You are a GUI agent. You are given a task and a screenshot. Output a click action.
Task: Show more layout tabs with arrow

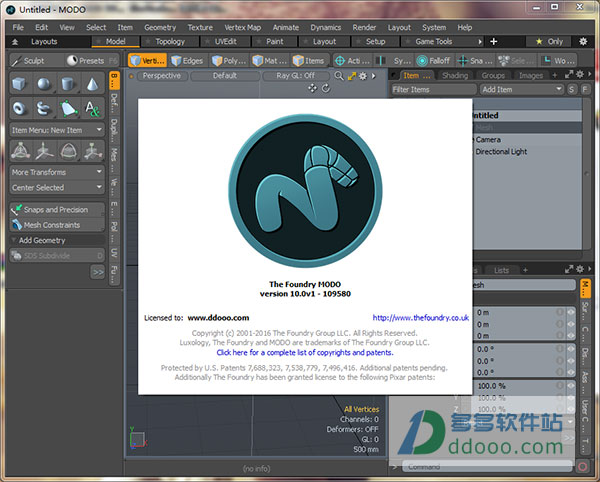tap(480, 41)
